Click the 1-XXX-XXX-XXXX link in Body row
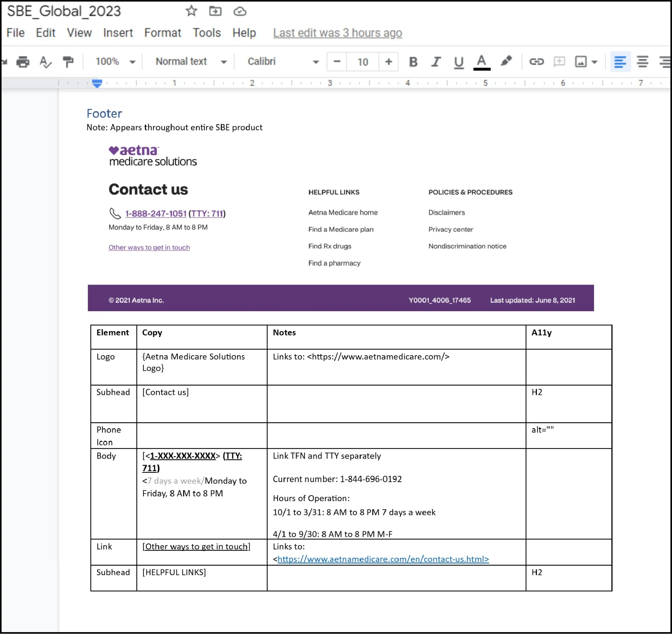Image resolution: width=672 pixels, height=634 pixels. (183, 456)
